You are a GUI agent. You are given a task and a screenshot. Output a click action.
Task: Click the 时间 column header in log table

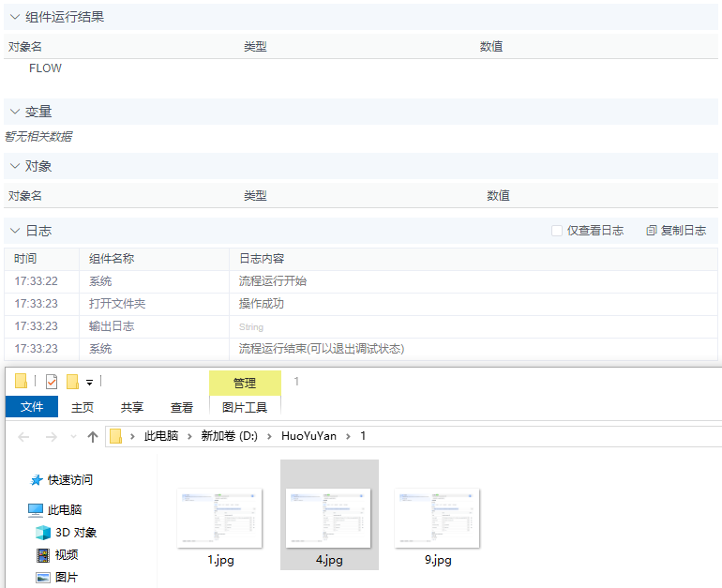click(x=25, y=259)
